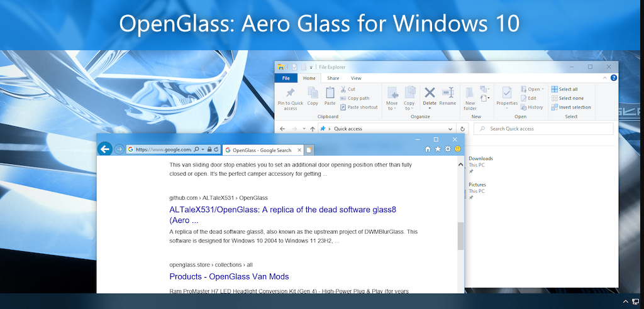Open the IE address bar autocomplete dropdown

pos(203,149)
